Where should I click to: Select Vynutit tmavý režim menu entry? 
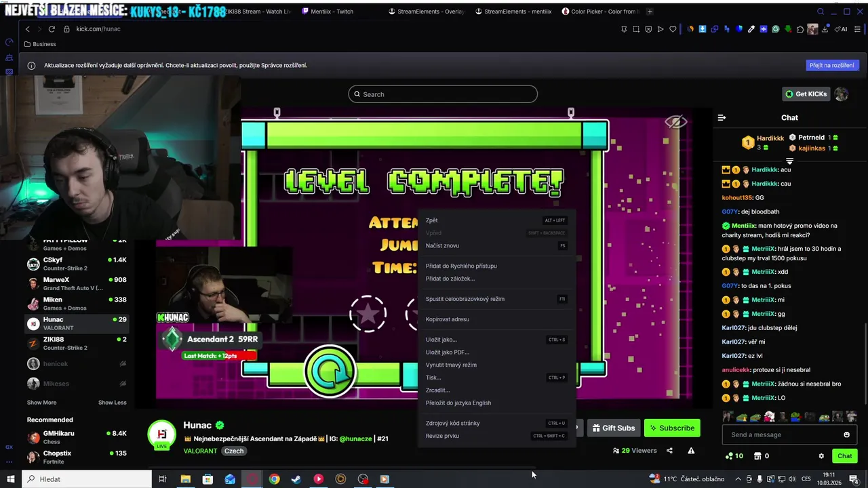[x=496, y=365]
